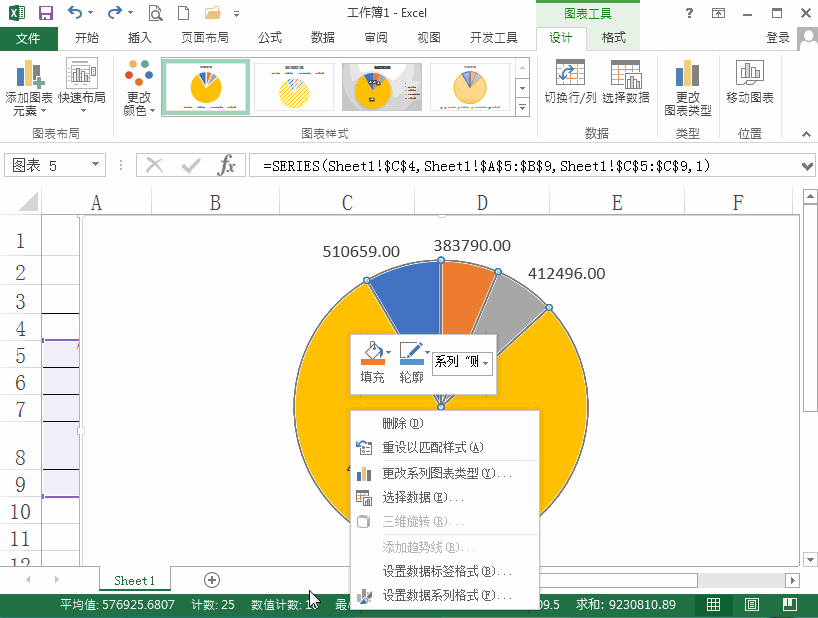This screenshot has width=818, height=618.
Task: Click the 510659.00 data label
Action: pos(361,251)
